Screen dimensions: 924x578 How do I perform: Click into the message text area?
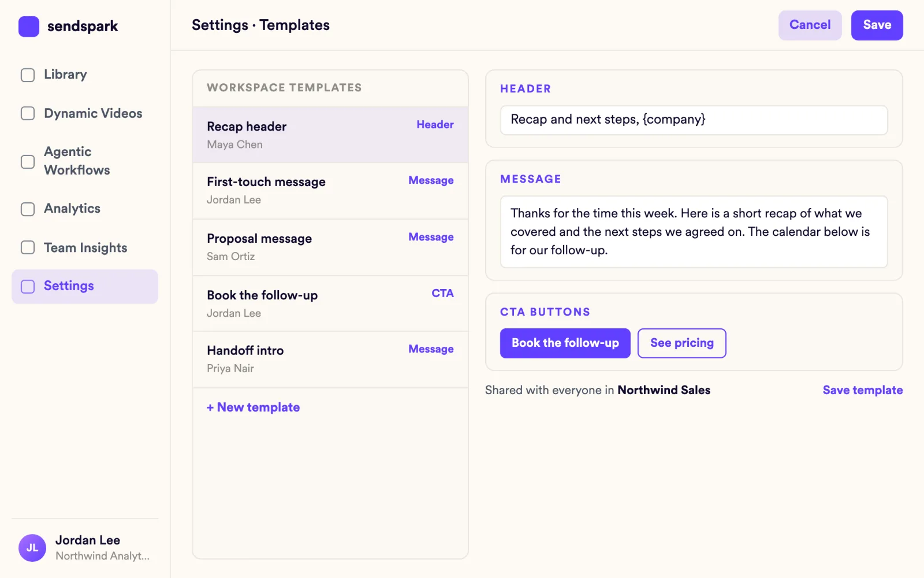pyautogui.click(x=694, y=232)
